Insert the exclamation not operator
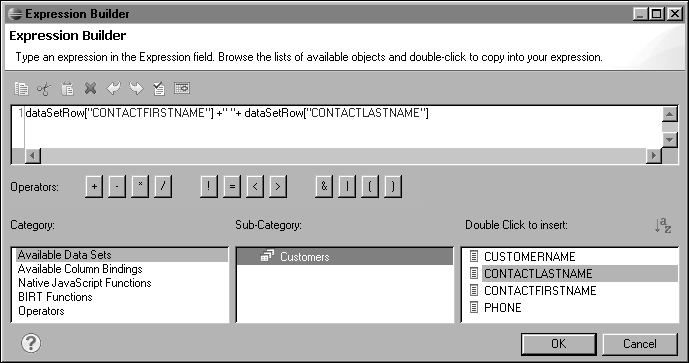This screenshot has height=363, width=689. point(209,186)
